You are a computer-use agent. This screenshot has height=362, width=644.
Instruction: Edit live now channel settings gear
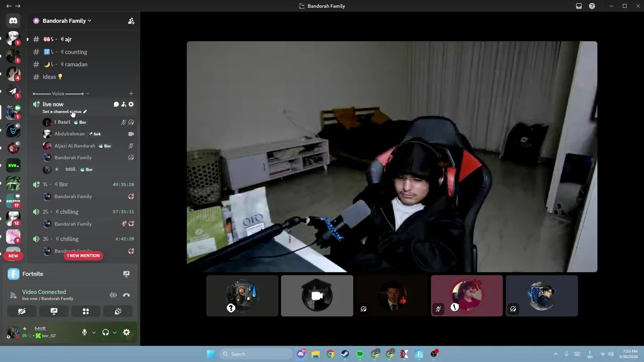click(x=131, y=104)
